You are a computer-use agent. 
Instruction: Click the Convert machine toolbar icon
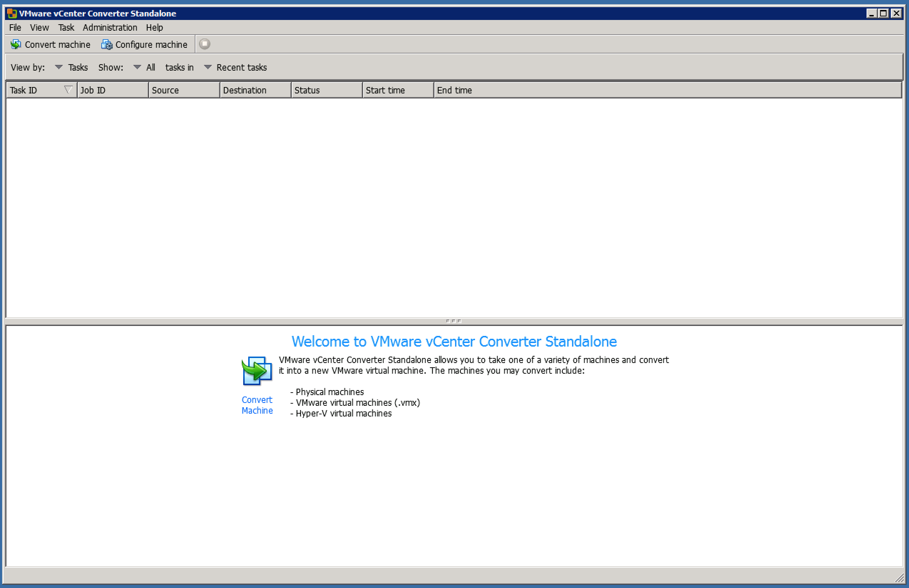tap(16, 44)
